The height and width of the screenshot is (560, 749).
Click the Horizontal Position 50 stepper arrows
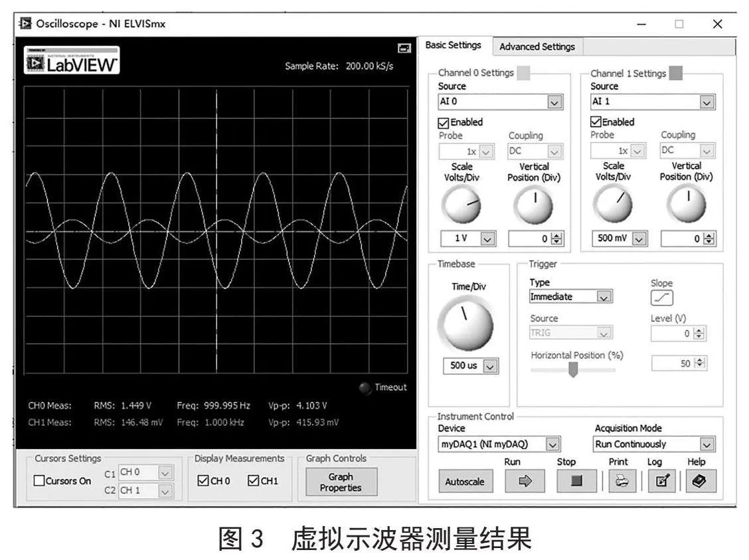699,363
